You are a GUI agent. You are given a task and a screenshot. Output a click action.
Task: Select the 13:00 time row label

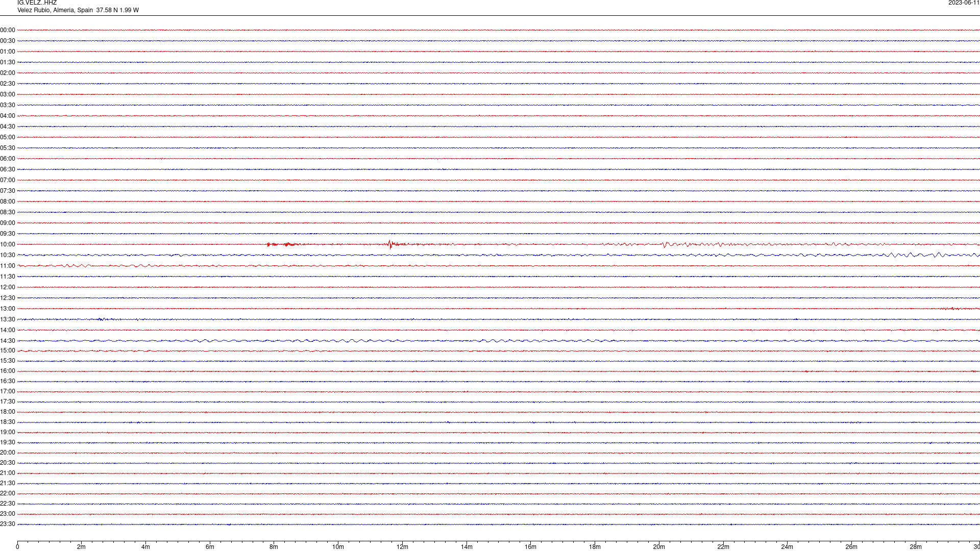[x=8, y=309]
